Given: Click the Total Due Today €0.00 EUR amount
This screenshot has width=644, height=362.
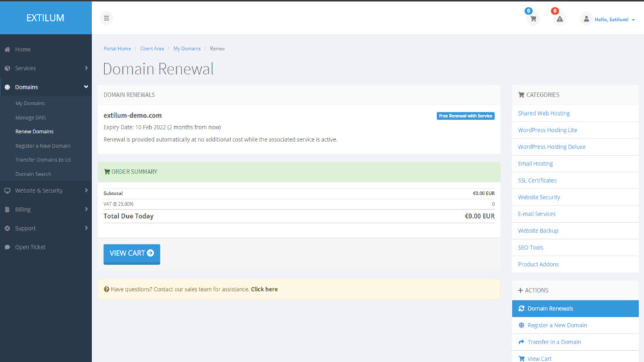Looking at the screenshot, I should coord(480,216).
